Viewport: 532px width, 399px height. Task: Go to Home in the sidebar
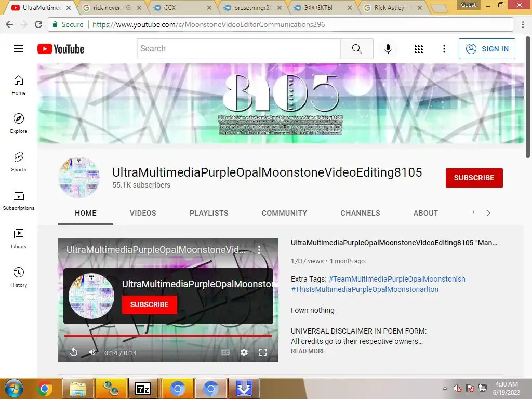pos(19,85)
